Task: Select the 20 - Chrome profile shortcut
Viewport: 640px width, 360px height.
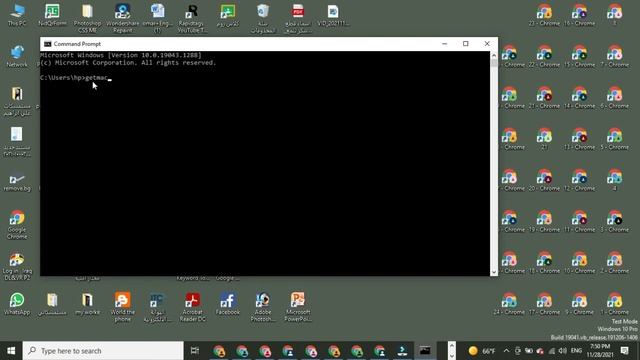Action: tap(544, 180)
